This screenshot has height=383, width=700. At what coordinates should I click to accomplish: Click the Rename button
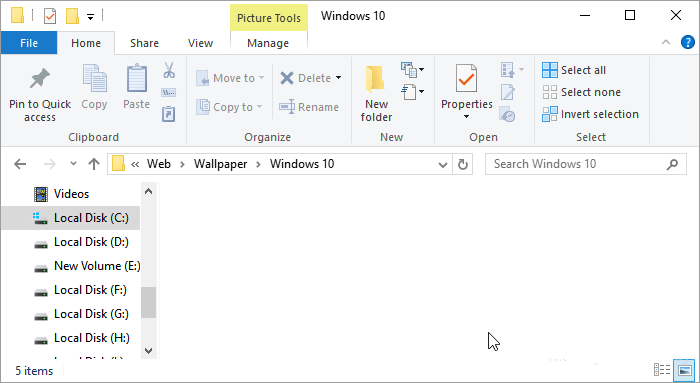pyautogui.click(x=309, y=107)
